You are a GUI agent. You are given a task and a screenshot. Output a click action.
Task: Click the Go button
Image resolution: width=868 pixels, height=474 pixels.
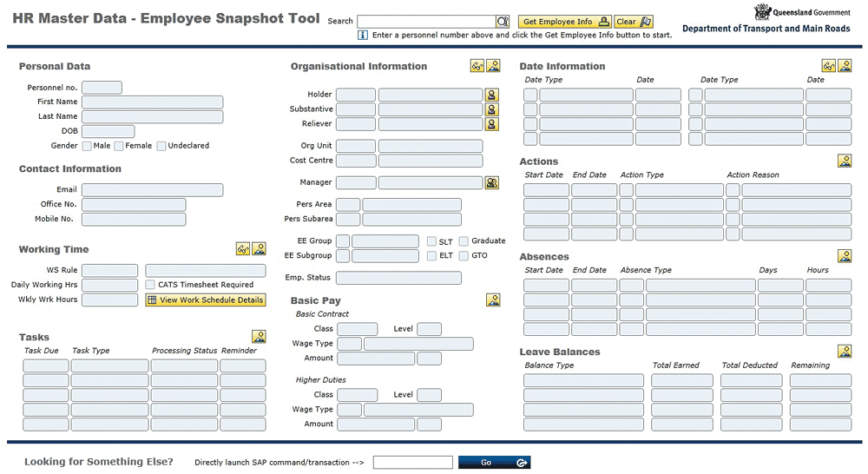(x=495, y=463)
